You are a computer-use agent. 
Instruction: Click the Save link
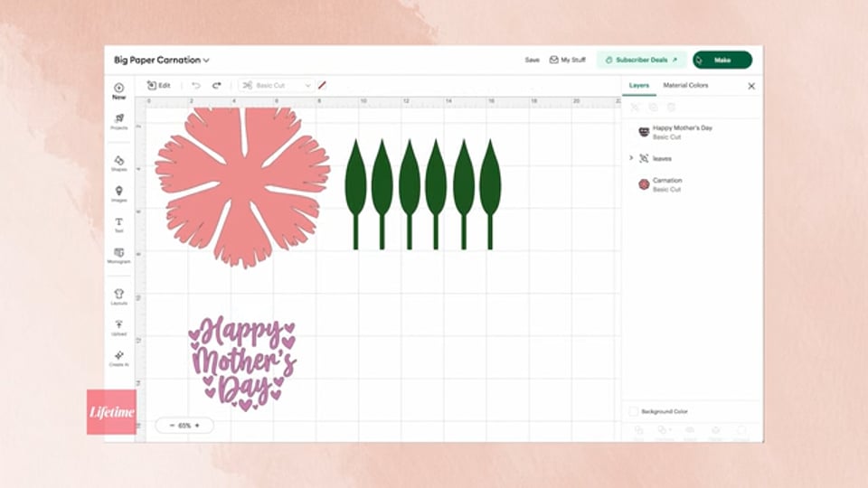tap(532, 60)
